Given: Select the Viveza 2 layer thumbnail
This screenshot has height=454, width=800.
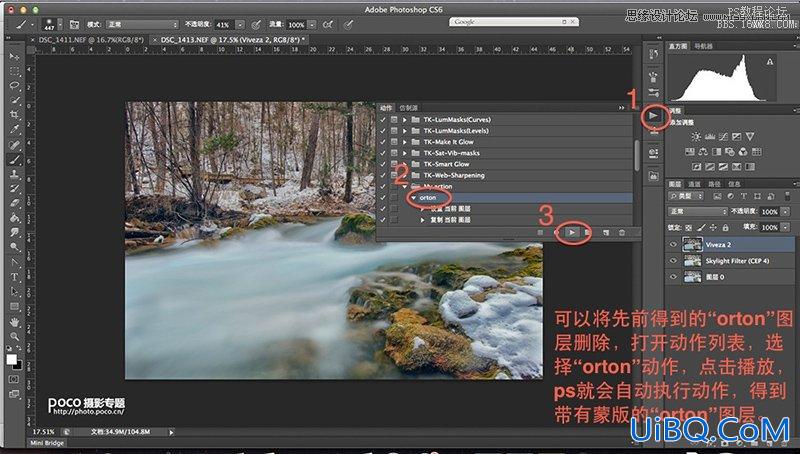Looking at the screenshot, I should [692, 245].
